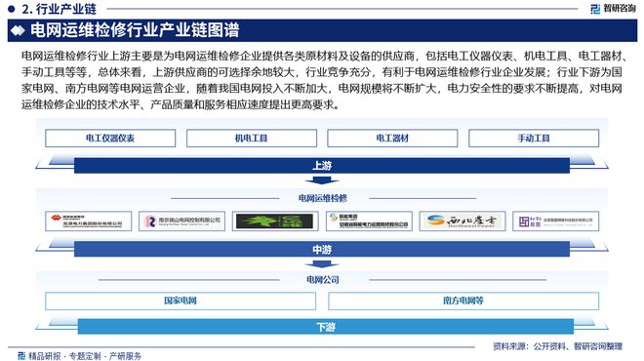Select the 电工器材 box
644x361 pixels.
tap(392, 139)
